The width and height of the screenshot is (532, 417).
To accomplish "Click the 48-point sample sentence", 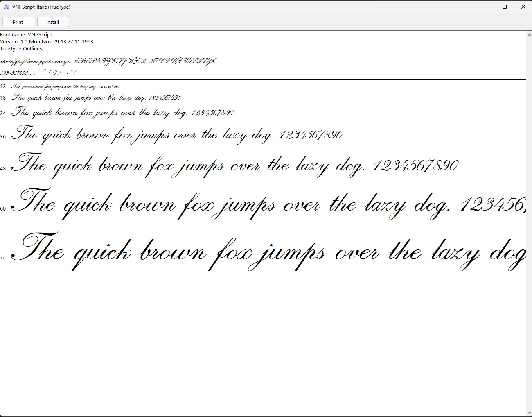I will tap(235, 165).
